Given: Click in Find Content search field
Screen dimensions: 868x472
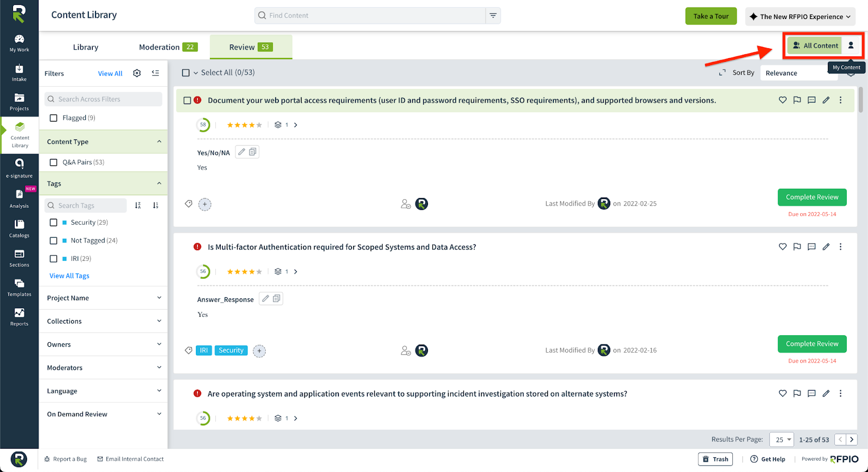Looking at the screenshot, I should [x=370, y=16].
